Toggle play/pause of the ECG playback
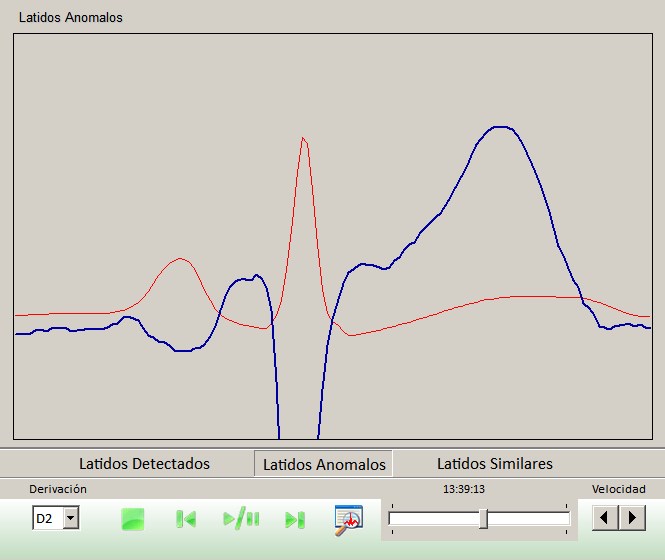Image resolution: width=665 pixels, height=560 pixels. pyautogui.click(x=241, y=519)
